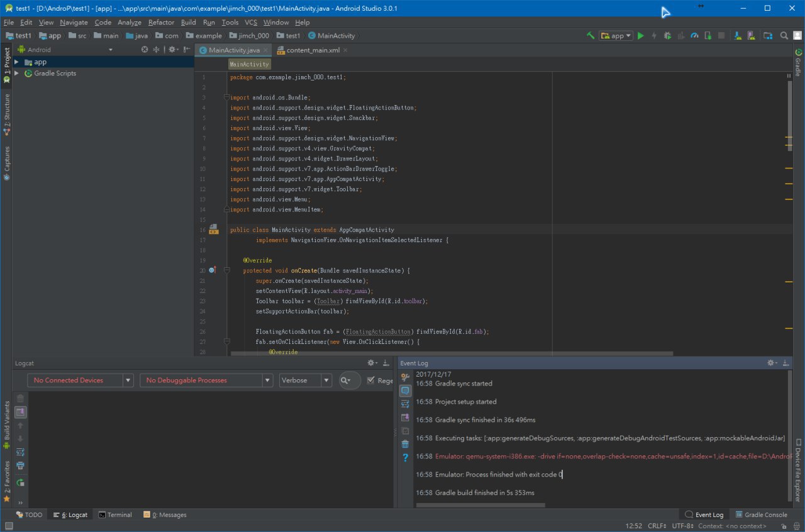The image size is (805, 532).
Task: Toggle scroll-to-end button in Logcat sidebar
Action: (20, 412)
